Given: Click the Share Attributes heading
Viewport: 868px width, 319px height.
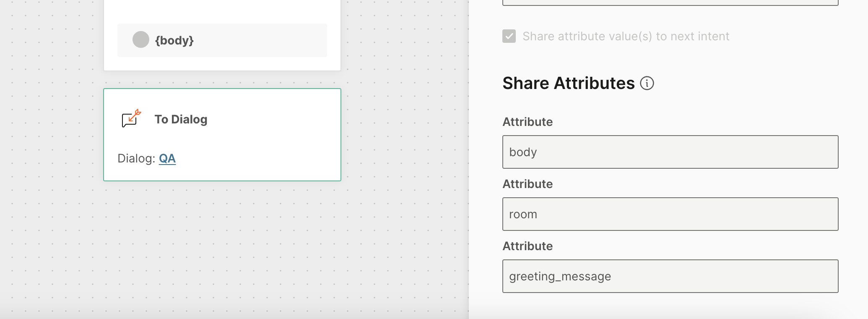Looking at the screenshot, I should [x=568, y=83].
